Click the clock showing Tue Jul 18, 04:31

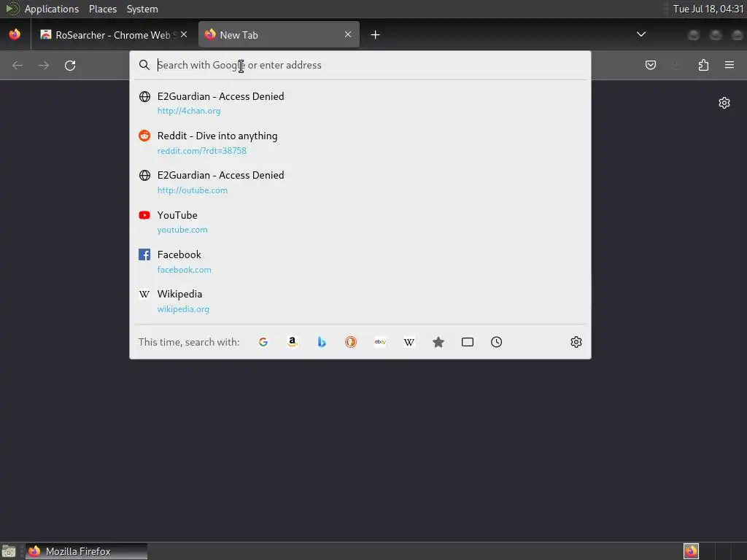pos(708,9)
